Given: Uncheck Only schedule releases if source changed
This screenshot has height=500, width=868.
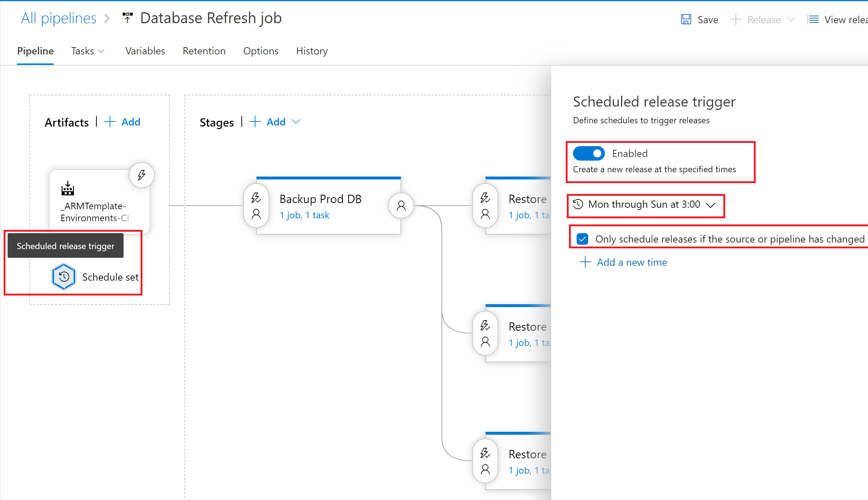Looking at the screenshot, I should point(582,239).
